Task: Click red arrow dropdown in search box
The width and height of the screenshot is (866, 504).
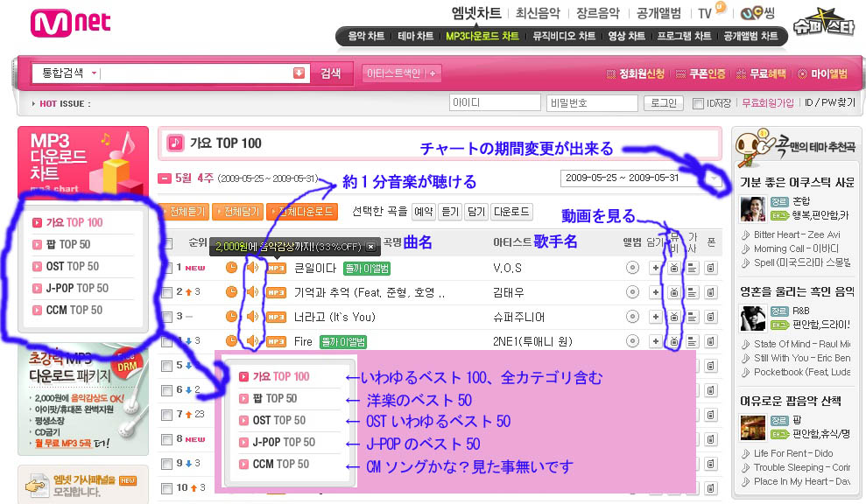Action: (299, 73)
